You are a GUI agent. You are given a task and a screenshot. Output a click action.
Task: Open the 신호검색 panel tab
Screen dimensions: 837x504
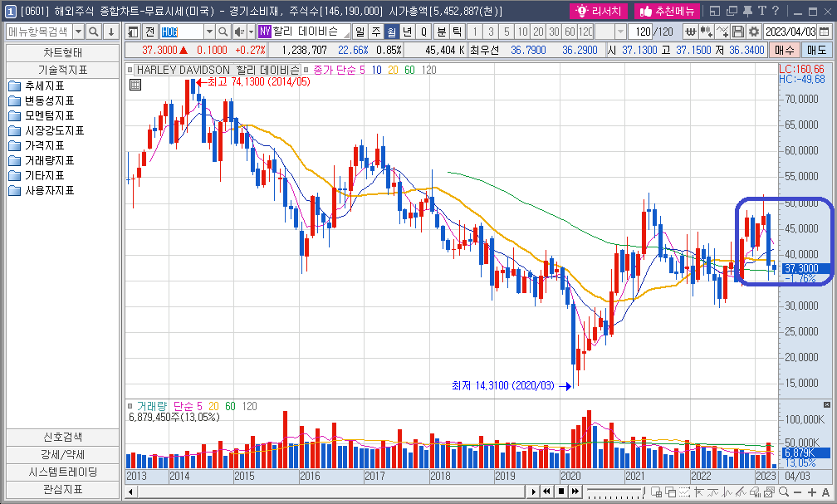[x=62, y=437]
